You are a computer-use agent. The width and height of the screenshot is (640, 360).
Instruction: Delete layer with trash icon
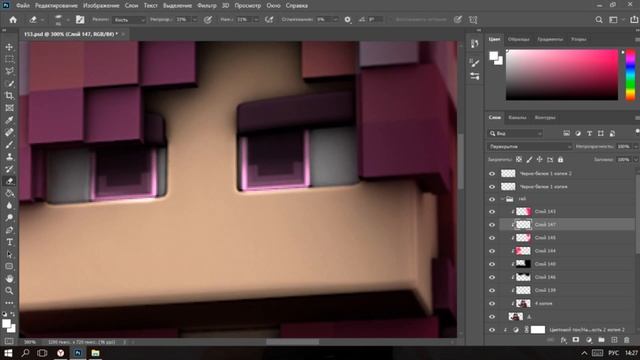(627, 340)
